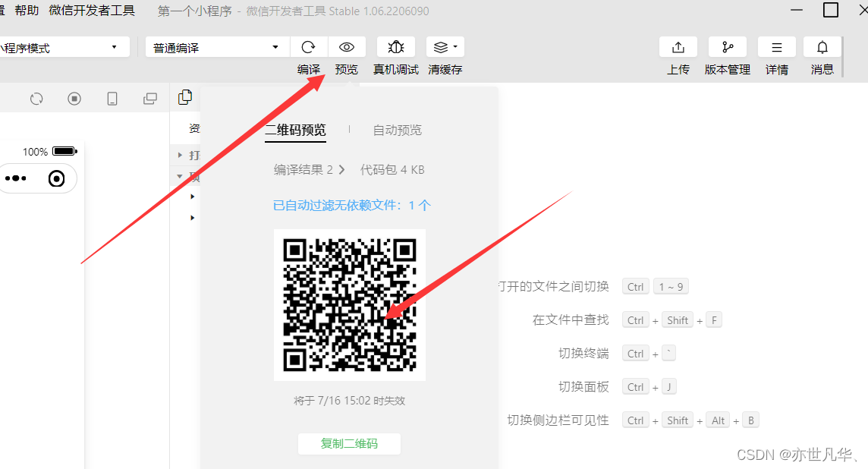
Task: Switch to the 自动预览 tab
Action: (x=398, y=130)
